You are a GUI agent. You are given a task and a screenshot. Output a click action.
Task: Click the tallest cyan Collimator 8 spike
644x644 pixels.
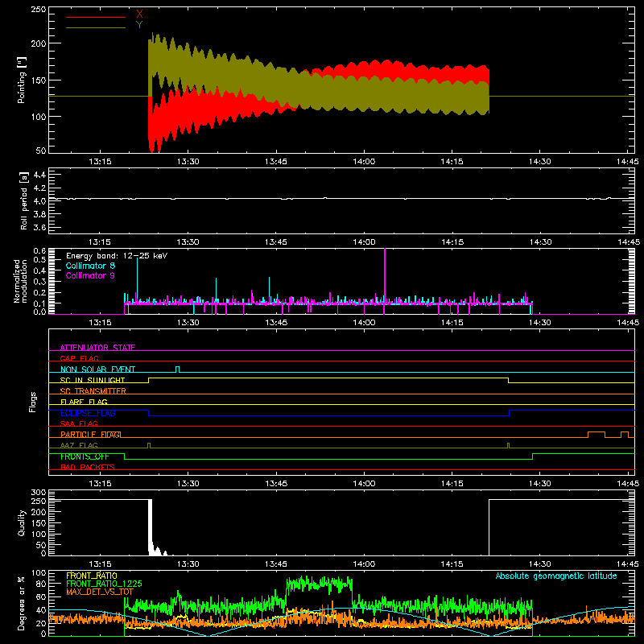pyautogui.click(x=137, y=279)
